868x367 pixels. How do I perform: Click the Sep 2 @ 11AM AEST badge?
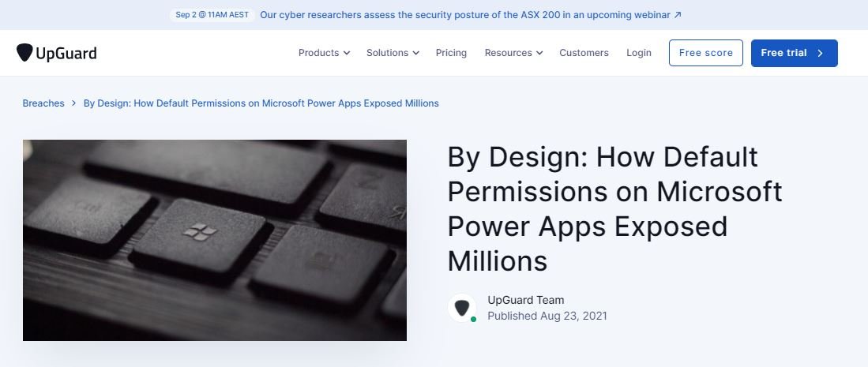[x=212, y=15]
